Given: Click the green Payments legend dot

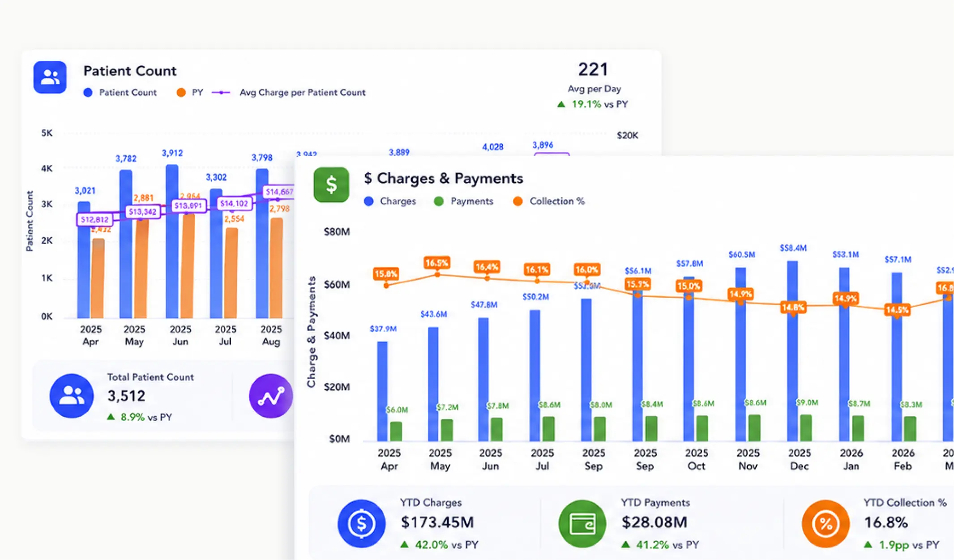Looking at the screenshot, I should coord(439,201).
